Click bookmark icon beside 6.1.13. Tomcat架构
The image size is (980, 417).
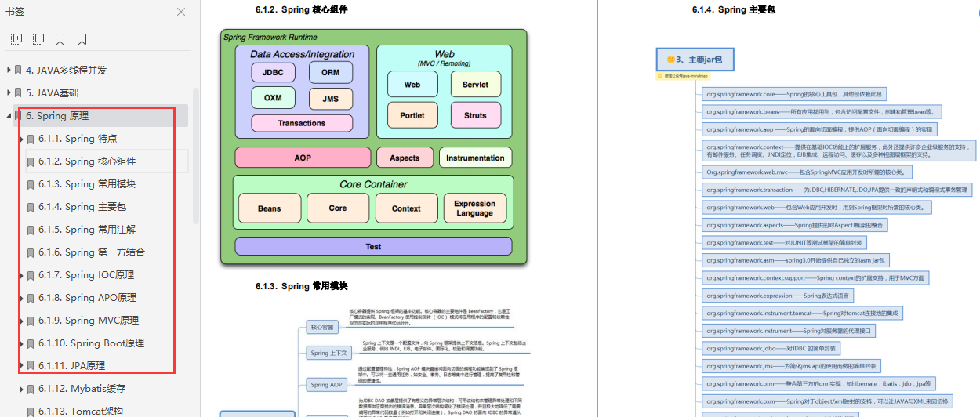coord(31,412)
